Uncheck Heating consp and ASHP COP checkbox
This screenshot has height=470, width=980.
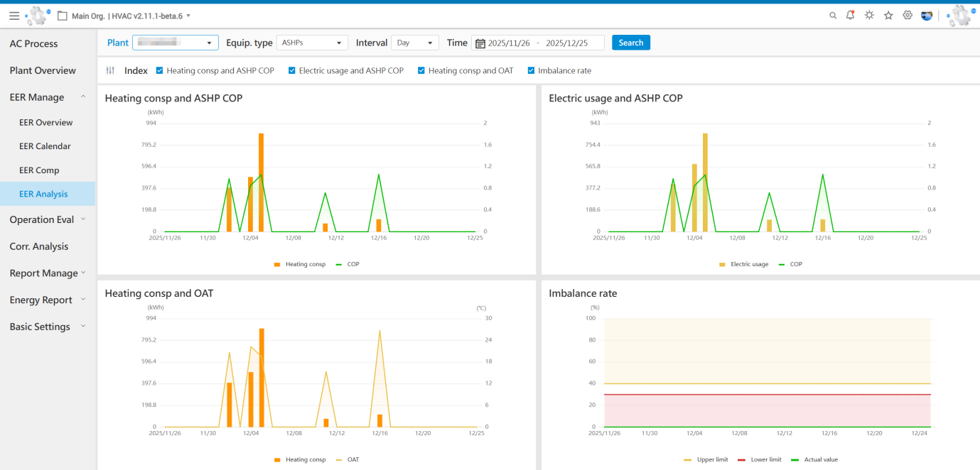160,71
